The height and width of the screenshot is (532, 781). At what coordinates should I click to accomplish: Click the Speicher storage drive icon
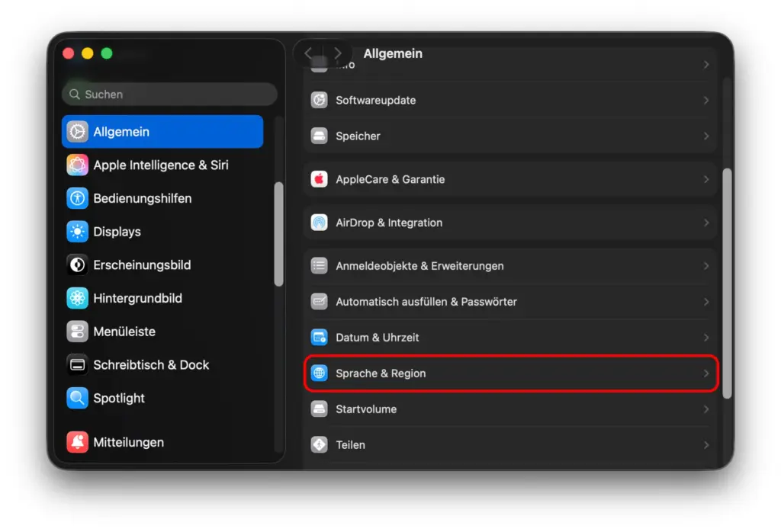pyautogui.click(x=320, y=136)
